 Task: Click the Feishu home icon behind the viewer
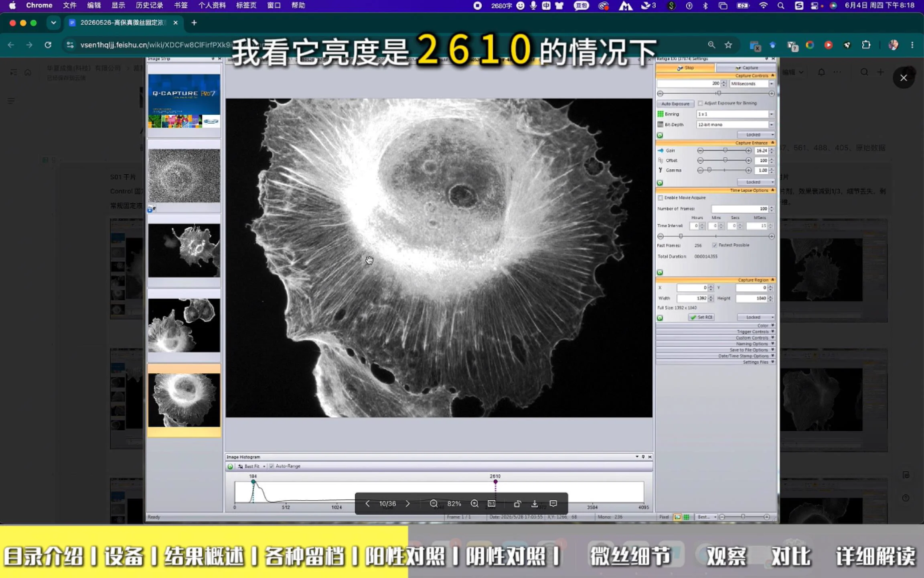coord(28,72)
